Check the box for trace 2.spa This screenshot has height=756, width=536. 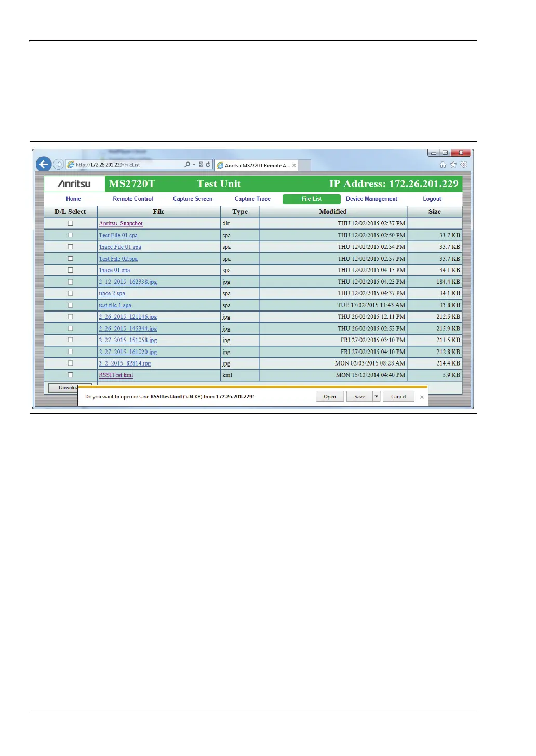point(70,293)
